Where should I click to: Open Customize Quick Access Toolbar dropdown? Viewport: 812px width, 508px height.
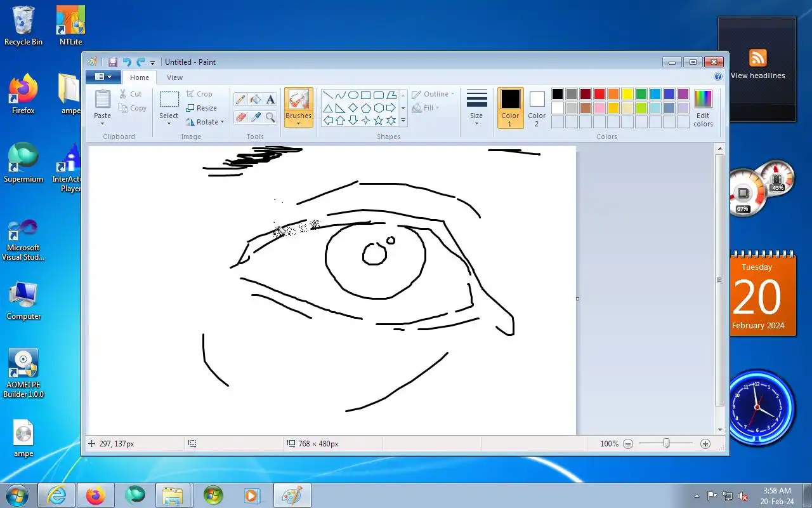pyautogui.click(x=153, y=62)
